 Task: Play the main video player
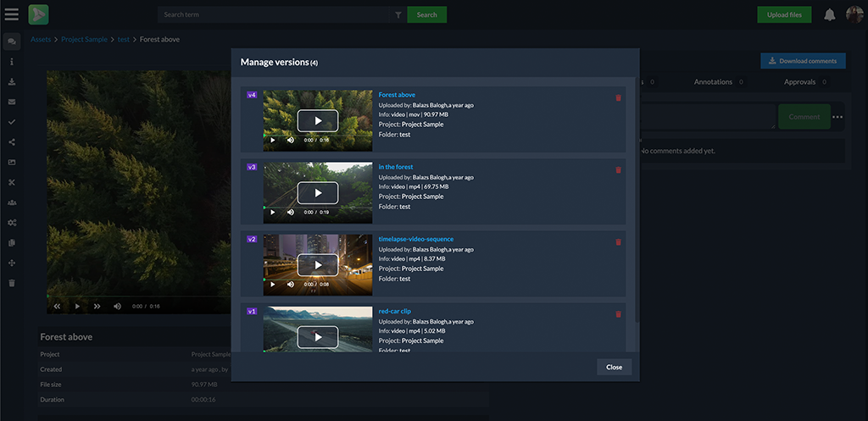[x=77, y=307]
